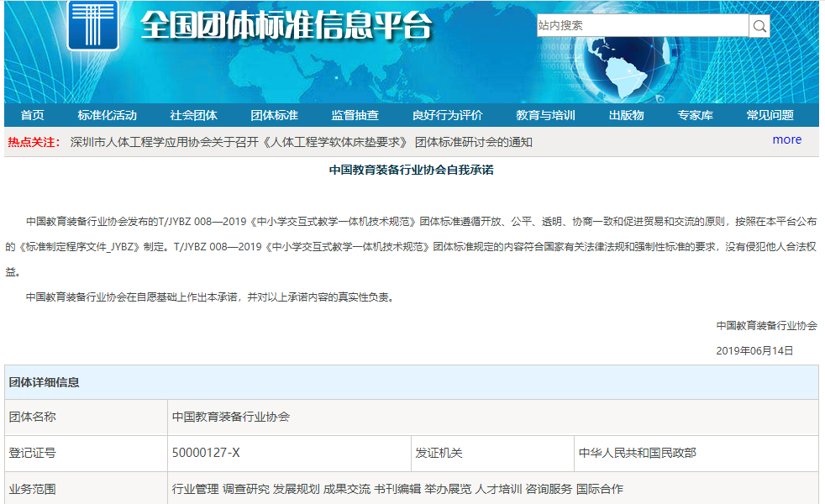Click the more link for hot topics
The height and width of the screenshot is (504, 825).
[786, 139]
